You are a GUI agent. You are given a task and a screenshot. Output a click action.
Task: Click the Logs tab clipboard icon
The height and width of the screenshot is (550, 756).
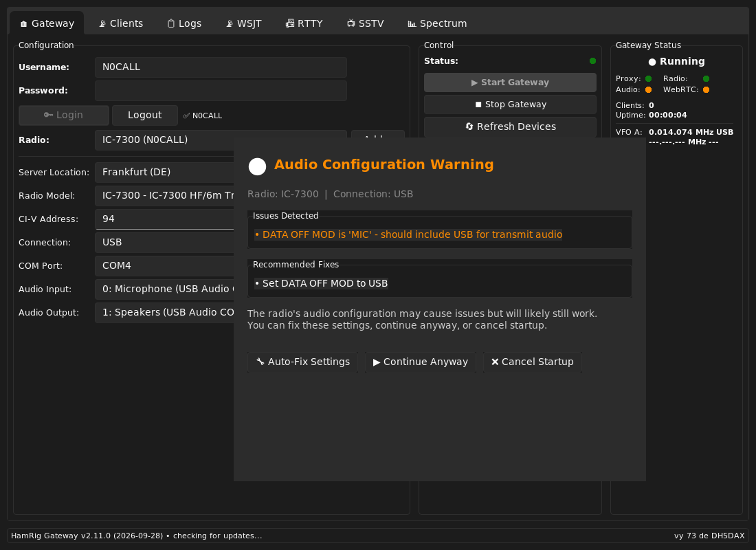coord(170,23)
